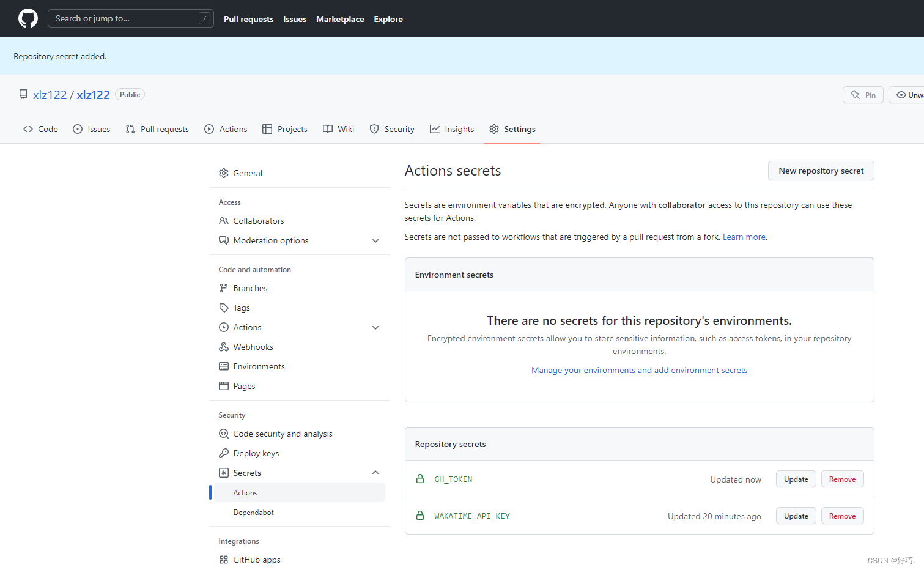The image size is (924, 570).
Task: Pin this repository with the Pin button
Action: tap(863, 95)
